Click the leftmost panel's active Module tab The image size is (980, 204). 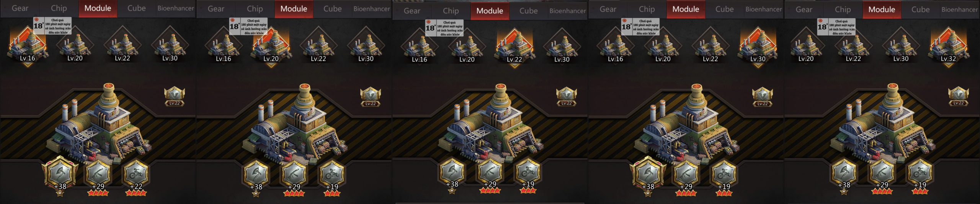98,8
